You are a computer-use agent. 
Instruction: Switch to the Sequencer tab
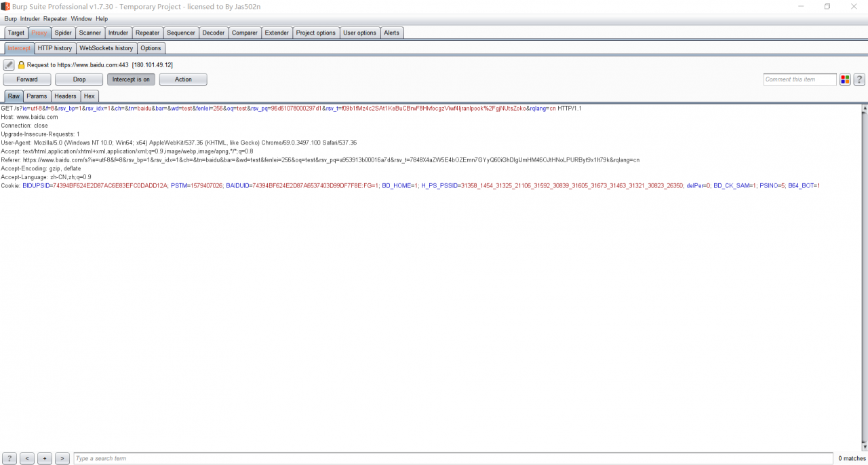click(181, 33)
